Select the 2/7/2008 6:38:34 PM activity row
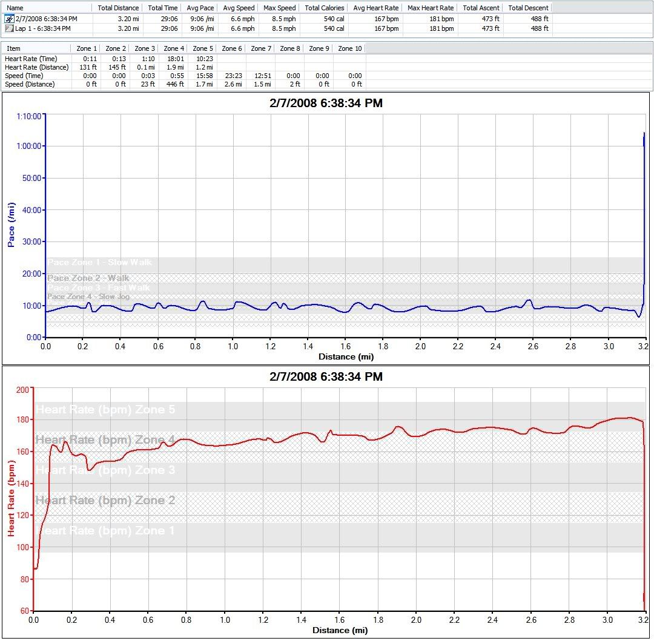Screen dimensions: 654x644 pos(47,19)
